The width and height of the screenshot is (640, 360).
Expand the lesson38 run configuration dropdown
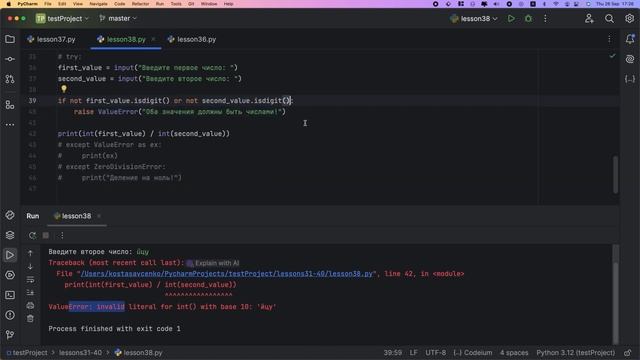tap(474, 18)
